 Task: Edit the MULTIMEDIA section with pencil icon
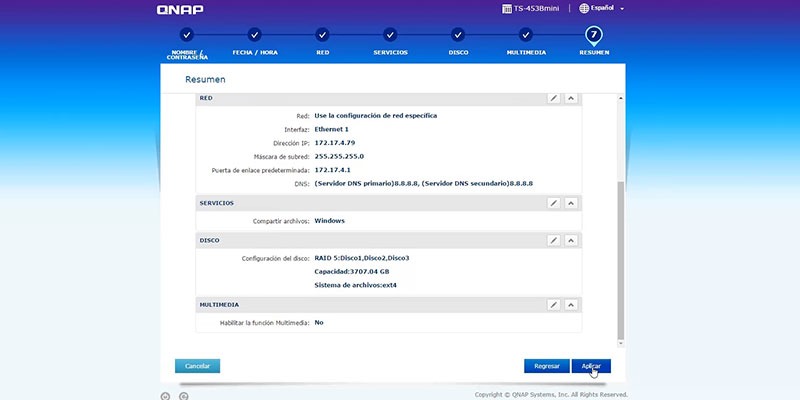coord(554,305)
